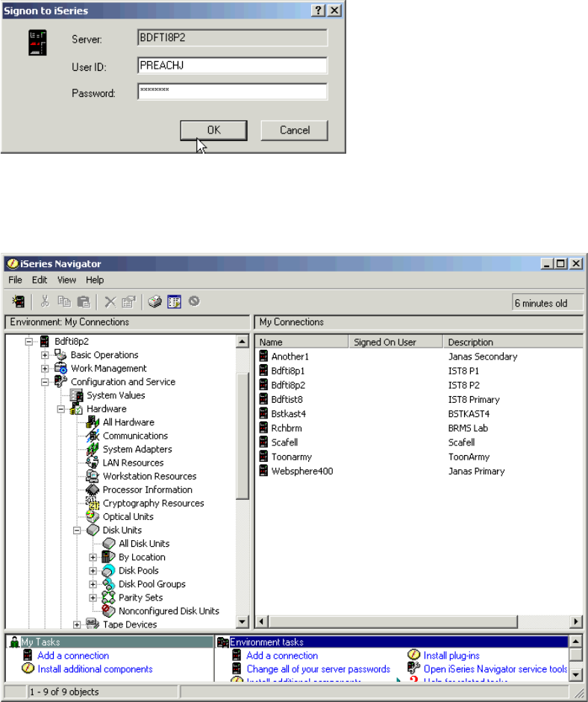Expand the Basic Operations node

point(45,355)
